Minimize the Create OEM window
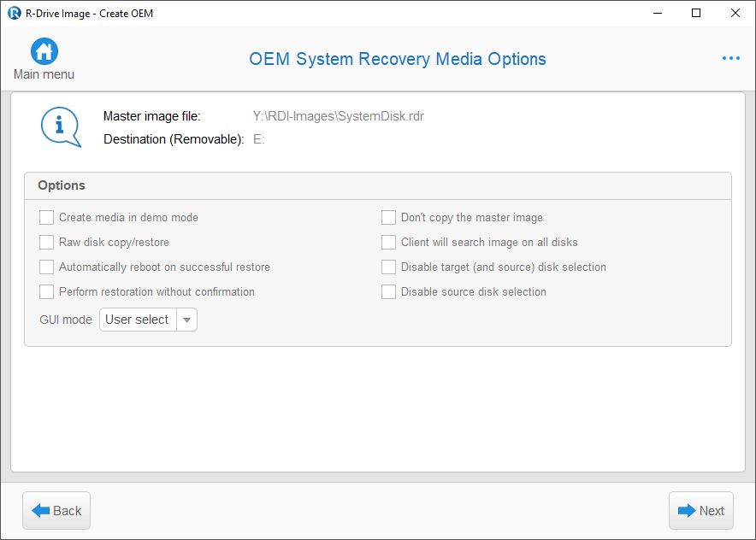The width and height of the screenshot is (756, 540). 658,13
